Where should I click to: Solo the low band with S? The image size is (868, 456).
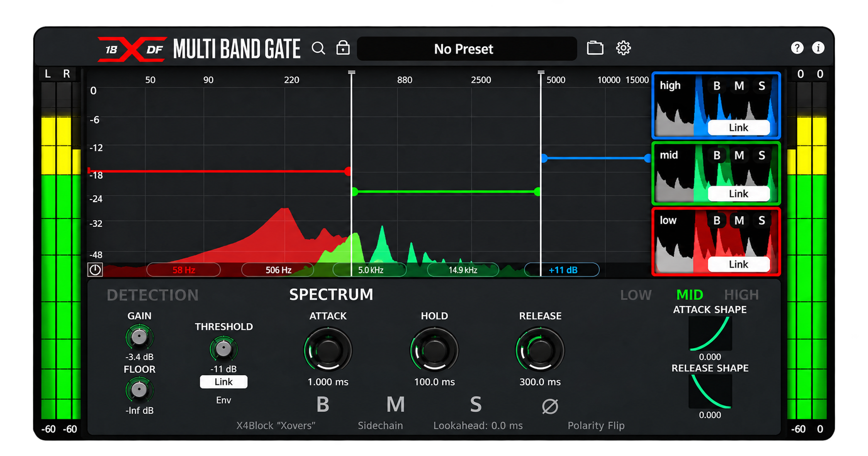click(762, 221)
